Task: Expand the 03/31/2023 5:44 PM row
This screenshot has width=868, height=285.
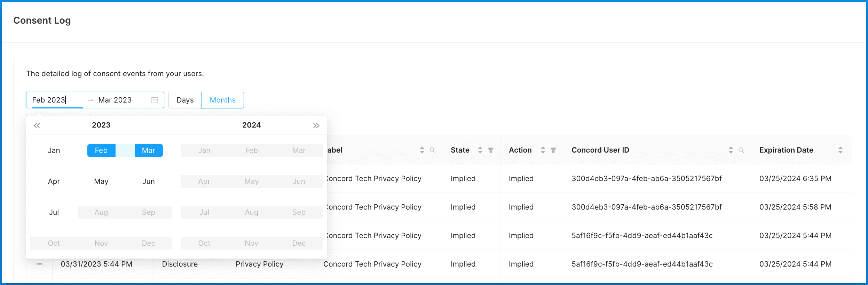Action: (x=39, y=264)
